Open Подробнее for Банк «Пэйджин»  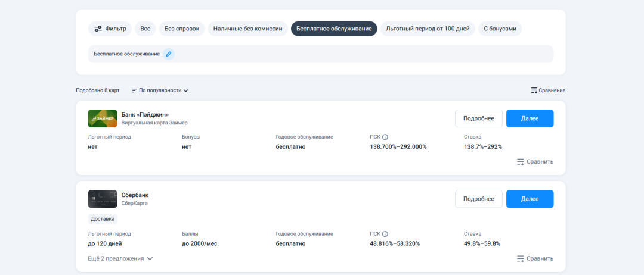478,118
